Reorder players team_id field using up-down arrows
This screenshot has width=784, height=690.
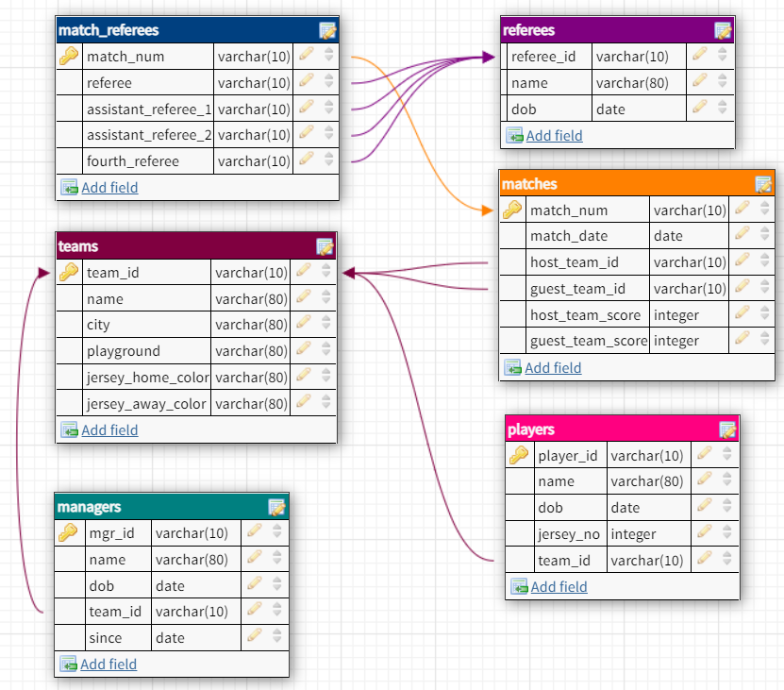(727, 558)
